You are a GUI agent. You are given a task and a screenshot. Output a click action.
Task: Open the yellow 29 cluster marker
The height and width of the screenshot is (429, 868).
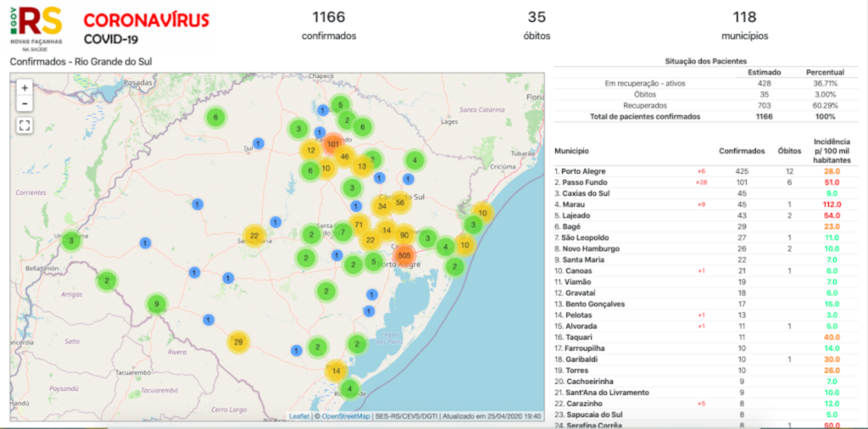point(238,342)
